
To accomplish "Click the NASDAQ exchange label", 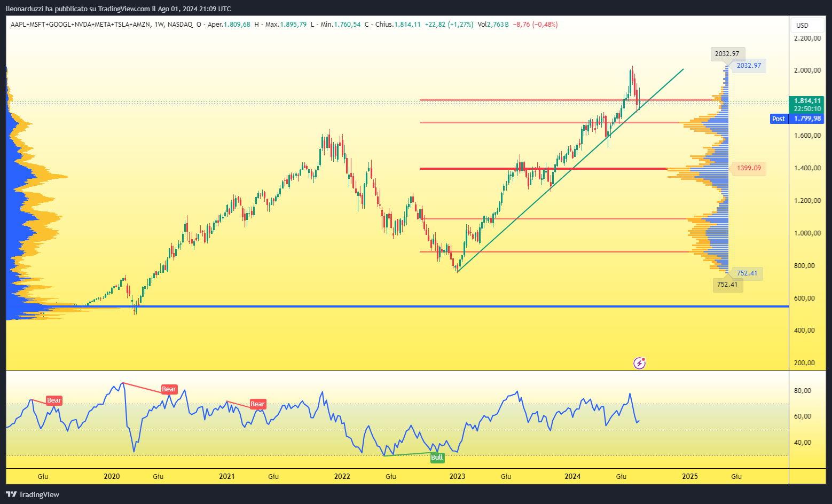I will pos(180,25).
